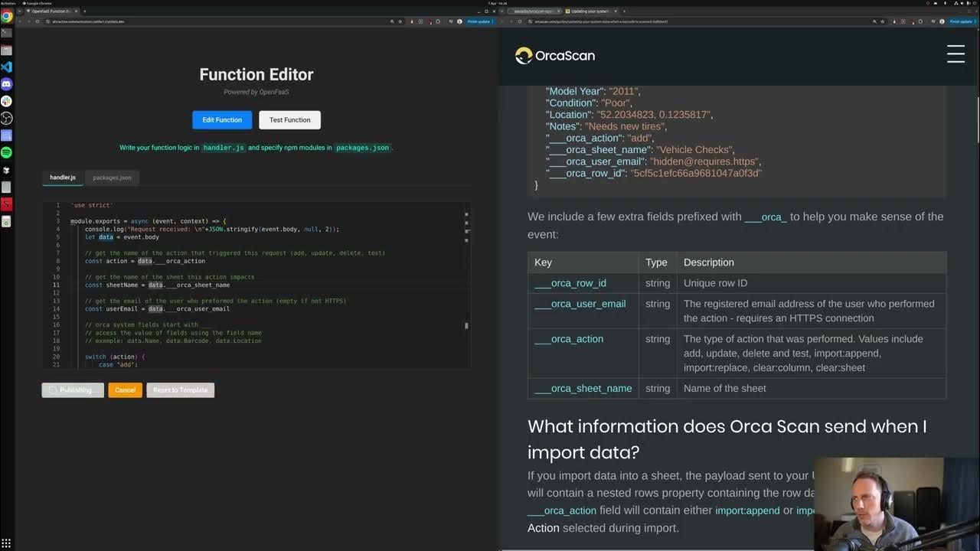Click the import:append link in the article
The width and height of the screenshot is (980, 551).
pos(748,510)
